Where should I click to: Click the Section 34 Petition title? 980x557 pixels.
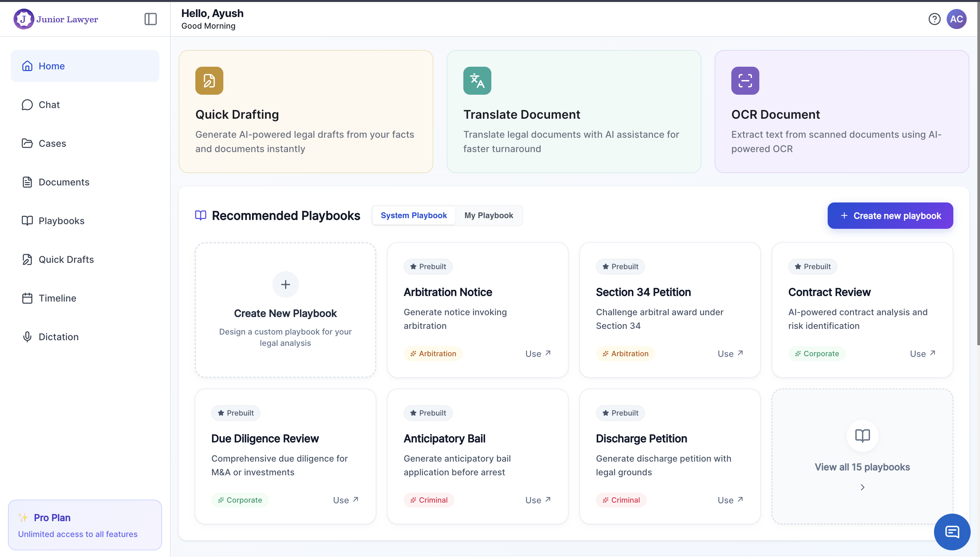click(643, 292)
